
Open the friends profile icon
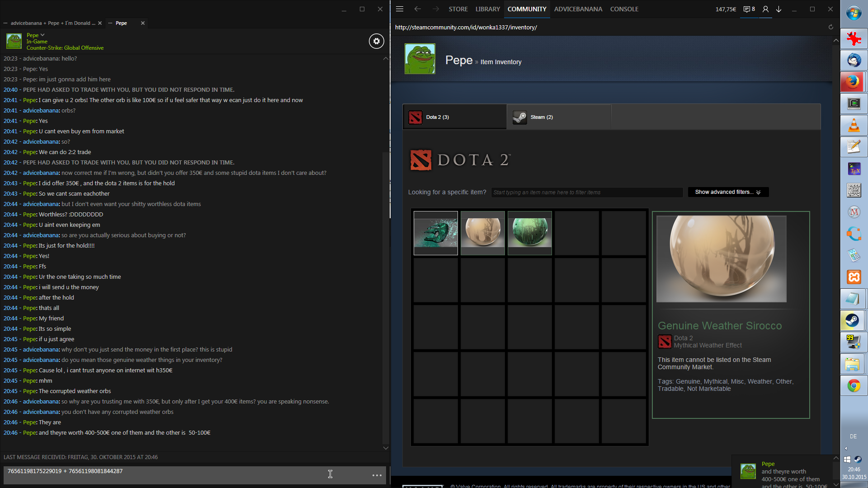[765, 9]
